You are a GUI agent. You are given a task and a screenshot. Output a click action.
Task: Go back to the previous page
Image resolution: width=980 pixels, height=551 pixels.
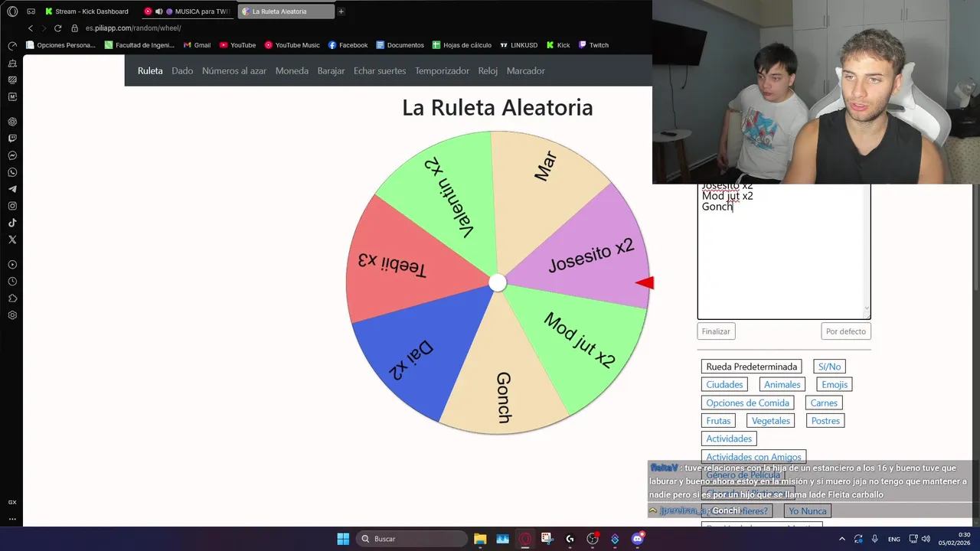coord(31,28)
